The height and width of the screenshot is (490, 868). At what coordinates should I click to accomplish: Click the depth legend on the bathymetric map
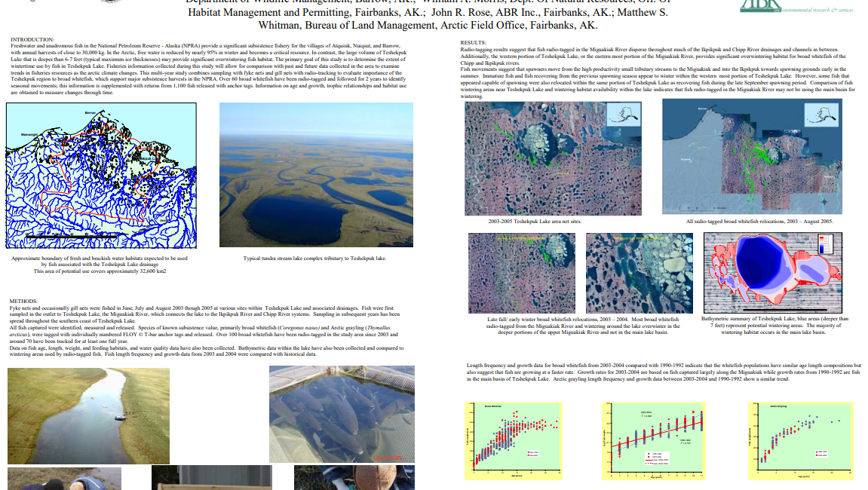click(824, 243)
